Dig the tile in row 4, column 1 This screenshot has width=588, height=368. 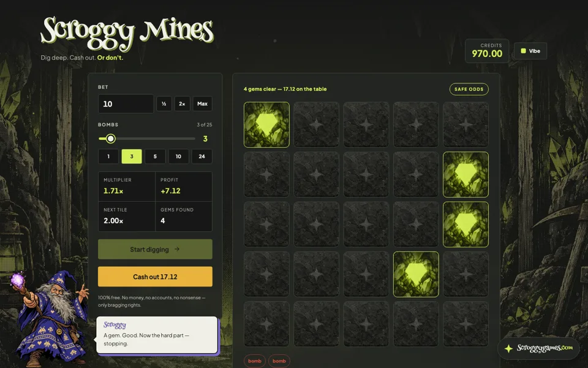(x=266, y=274)
